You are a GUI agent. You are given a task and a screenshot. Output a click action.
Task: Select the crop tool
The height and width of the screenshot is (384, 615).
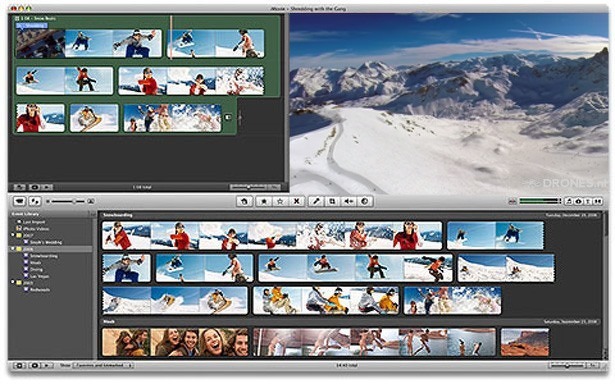332,201
